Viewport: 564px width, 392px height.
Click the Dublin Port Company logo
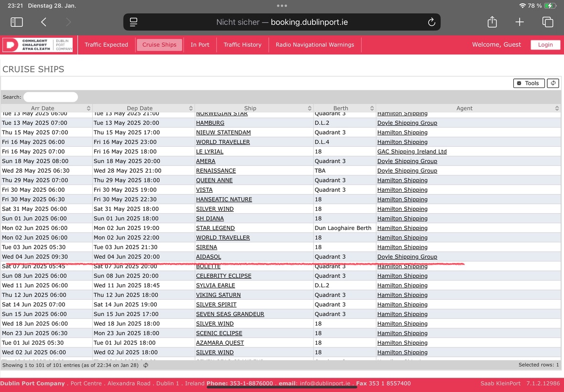(38, 45)
